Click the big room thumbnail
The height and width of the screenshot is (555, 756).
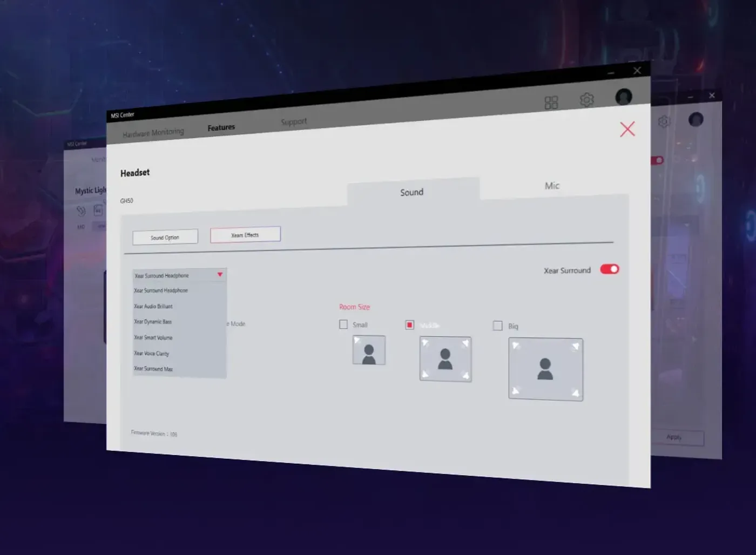coord(545,369)
